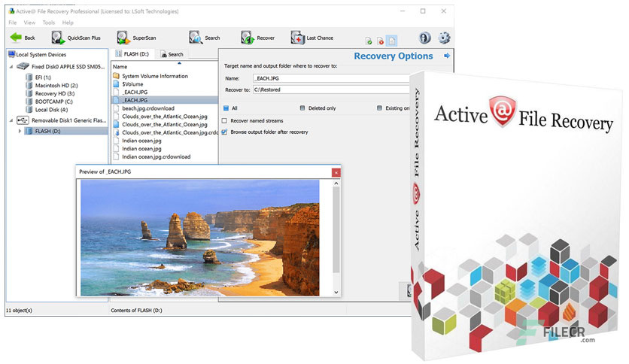The width and height of the screenshot is (629, 364).
Task: Click the Macintosh HD (2:) volume icon
Action: (x=29, y=85)
